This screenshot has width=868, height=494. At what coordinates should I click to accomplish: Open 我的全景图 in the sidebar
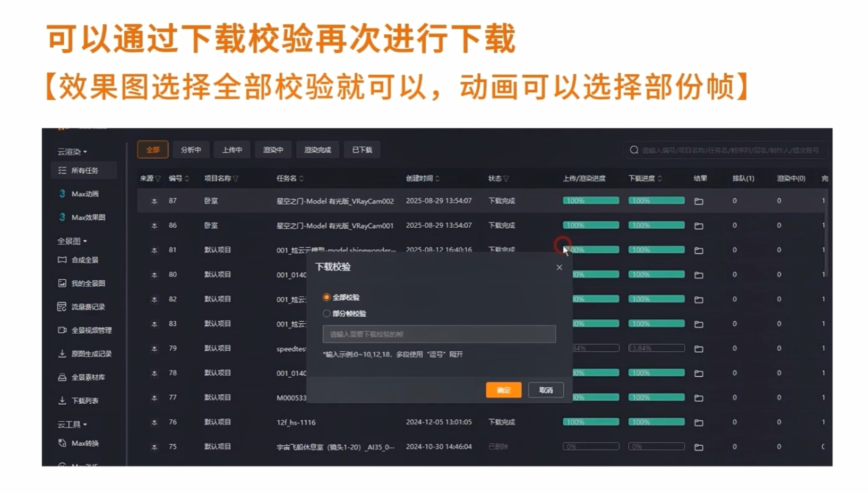click(x=88, y=283)
